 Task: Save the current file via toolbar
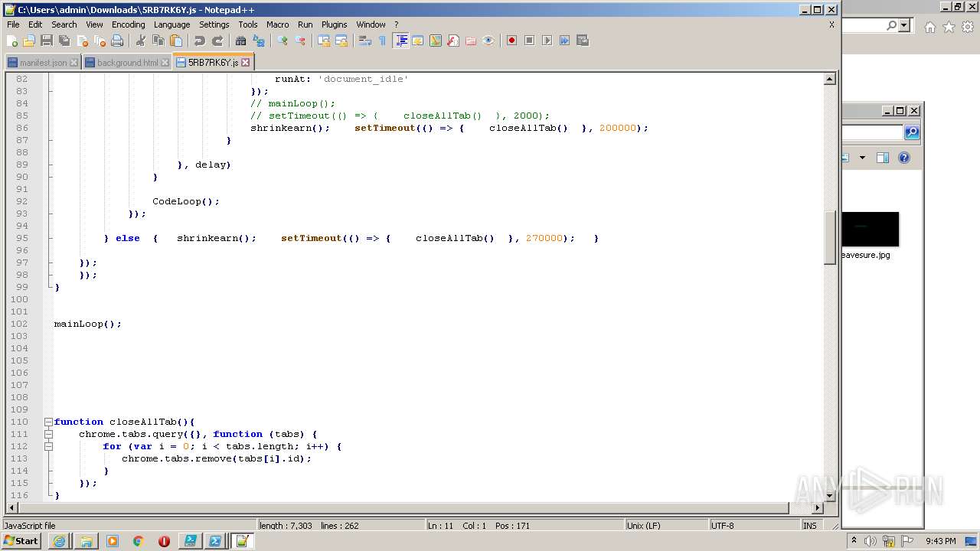pyautogui.click(x=47, y=41)
